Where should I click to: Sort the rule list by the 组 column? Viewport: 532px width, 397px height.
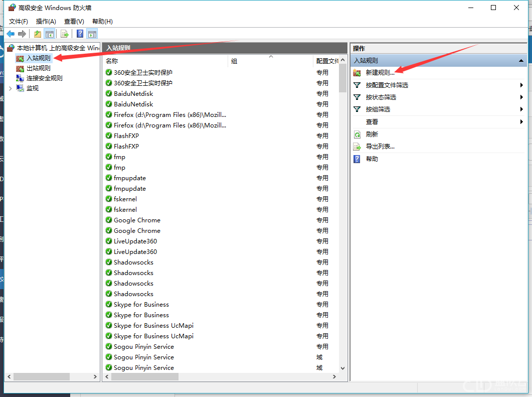pyautogui.click(x=270, y=61)
